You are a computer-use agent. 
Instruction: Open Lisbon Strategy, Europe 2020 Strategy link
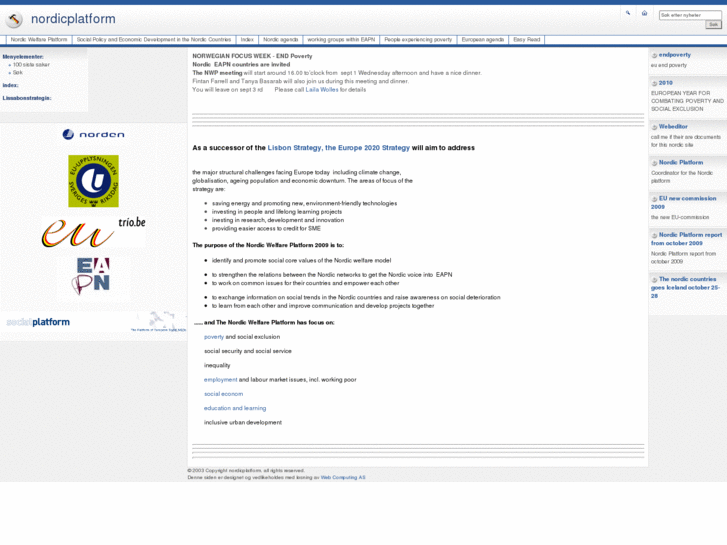point(338,148)
